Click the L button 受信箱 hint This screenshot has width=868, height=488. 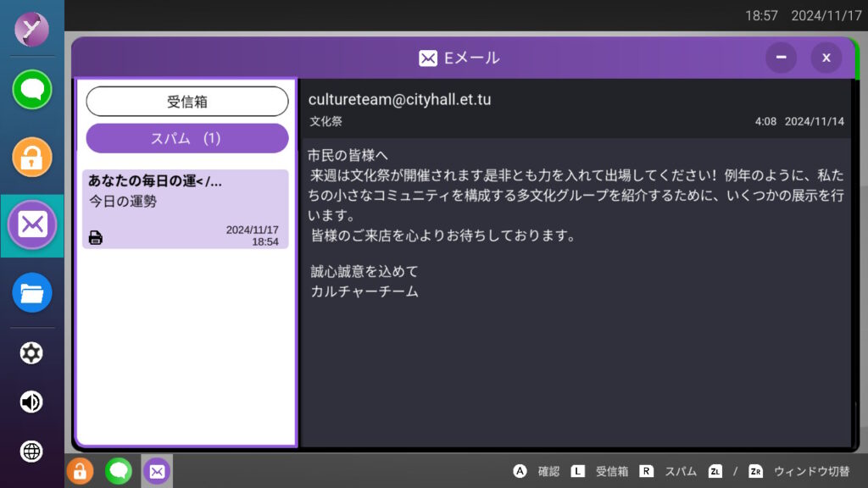coord(599,471)
